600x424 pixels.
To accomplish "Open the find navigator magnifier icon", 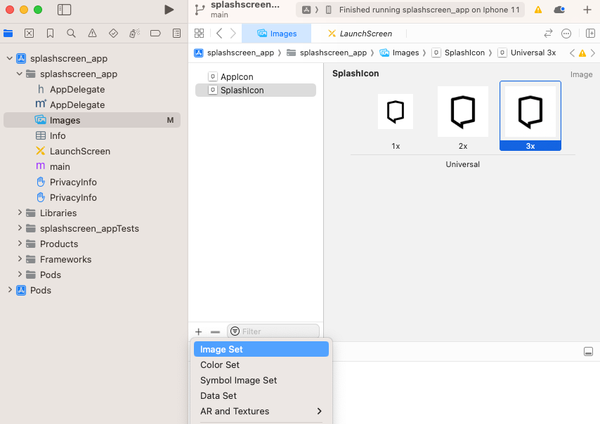I will (71, 33).
